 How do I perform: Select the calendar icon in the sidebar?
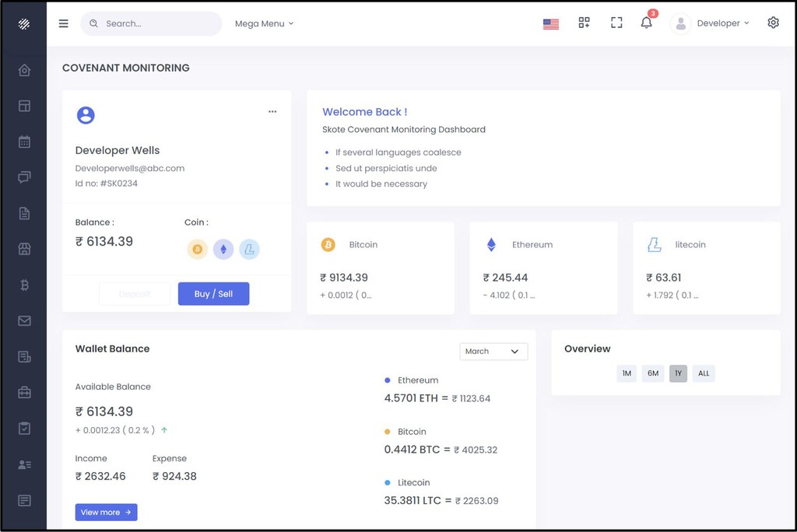click(23, 142)
